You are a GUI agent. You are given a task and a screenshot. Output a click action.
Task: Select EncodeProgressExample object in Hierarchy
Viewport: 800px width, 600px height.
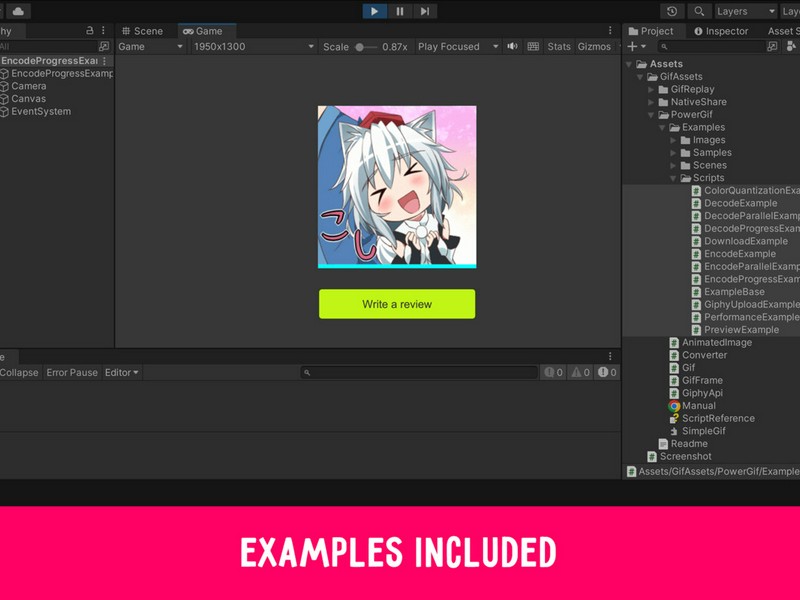[x=57, y=73]
